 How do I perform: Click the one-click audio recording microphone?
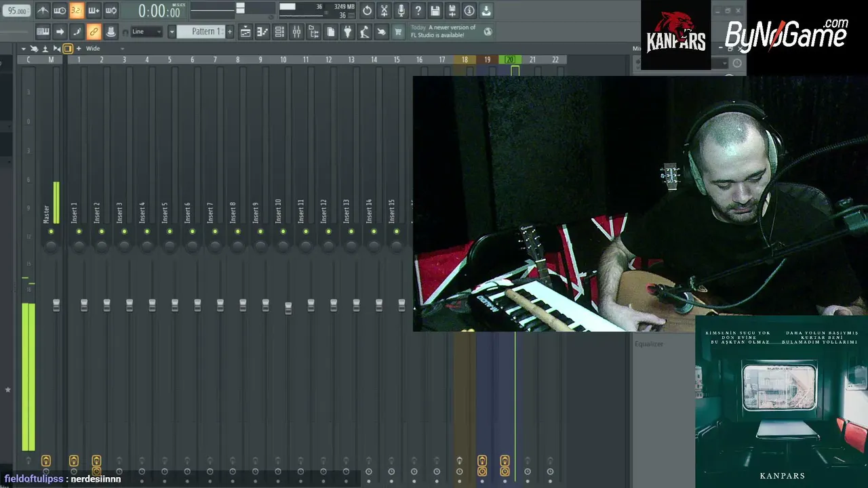pyautogui.click(x=401, y=11)
